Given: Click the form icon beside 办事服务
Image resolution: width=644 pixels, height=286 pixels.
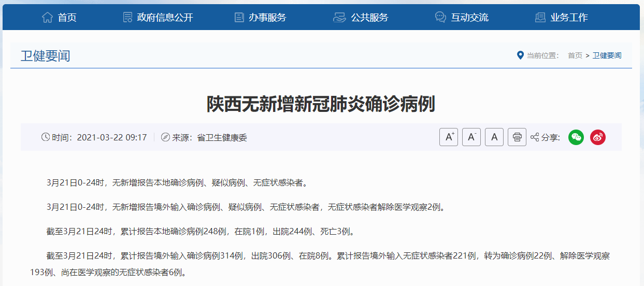Looking at the screenshot, I should [x=239, y=18].
